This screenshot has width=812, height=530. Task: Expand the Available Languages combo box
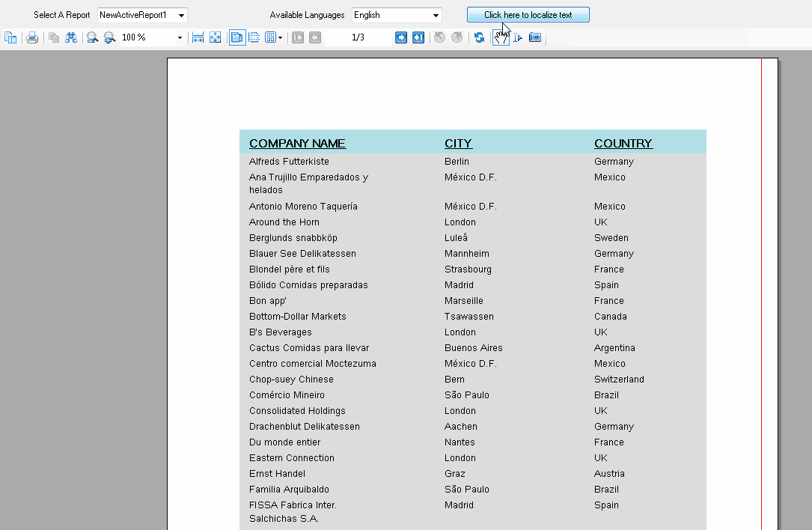436,16
